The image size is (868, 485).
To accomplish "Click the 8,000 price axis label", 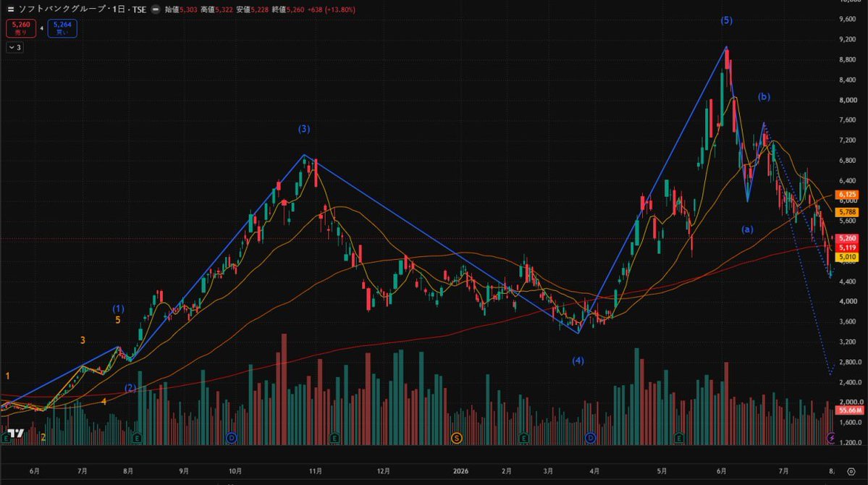I will (x=848, y=100).
